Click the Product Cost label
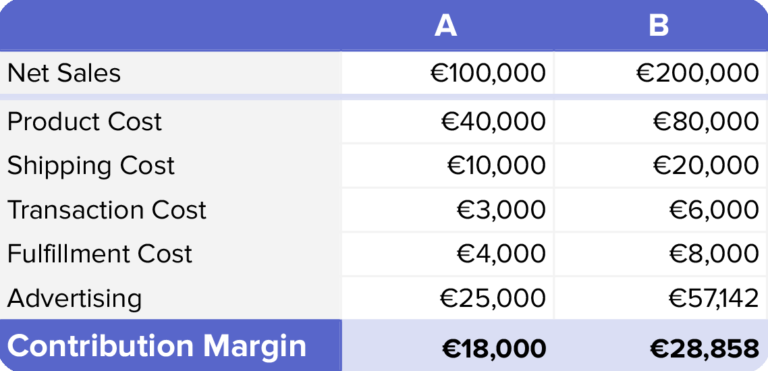The width and height of the screenshot is (768, 371). coord(84,122)
